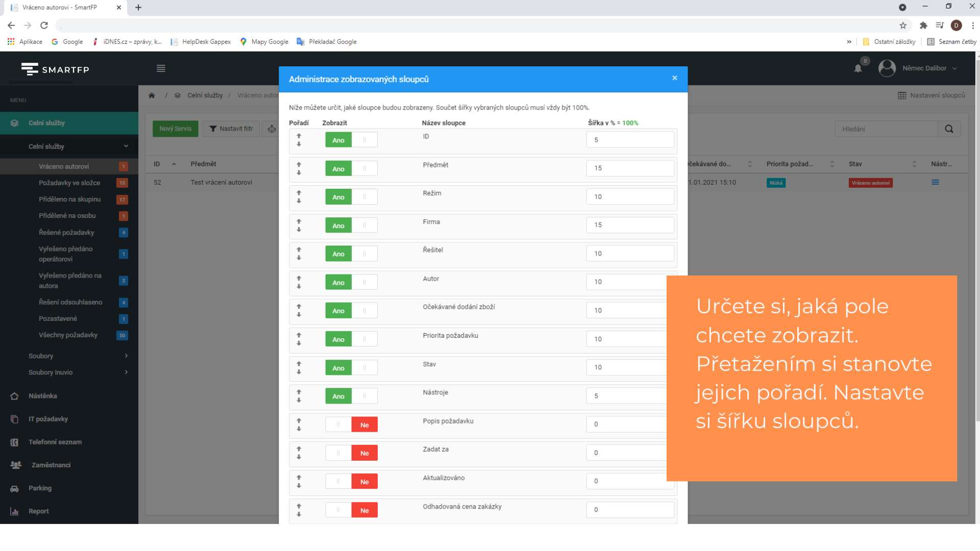Enable display of Popis požadavku column
Viewport: 980px width, 551px height.
point(351,424)
